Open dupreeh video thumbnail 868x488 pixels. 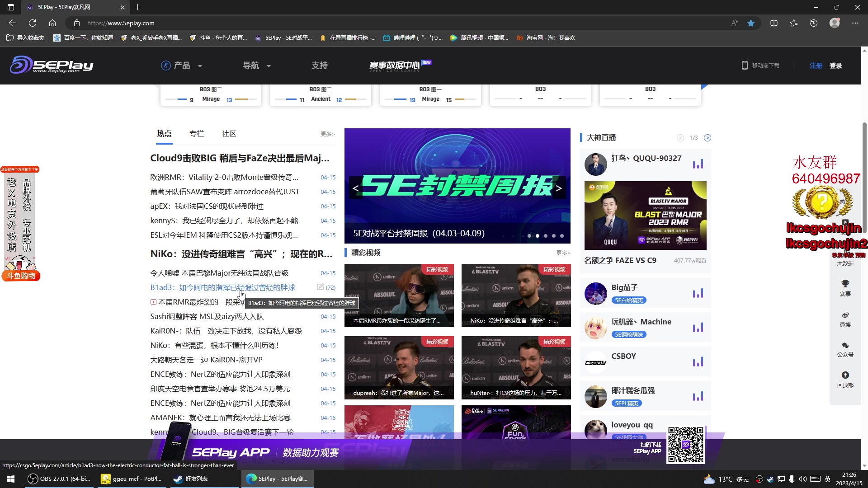pyautogui.click(x=399, y=368)
